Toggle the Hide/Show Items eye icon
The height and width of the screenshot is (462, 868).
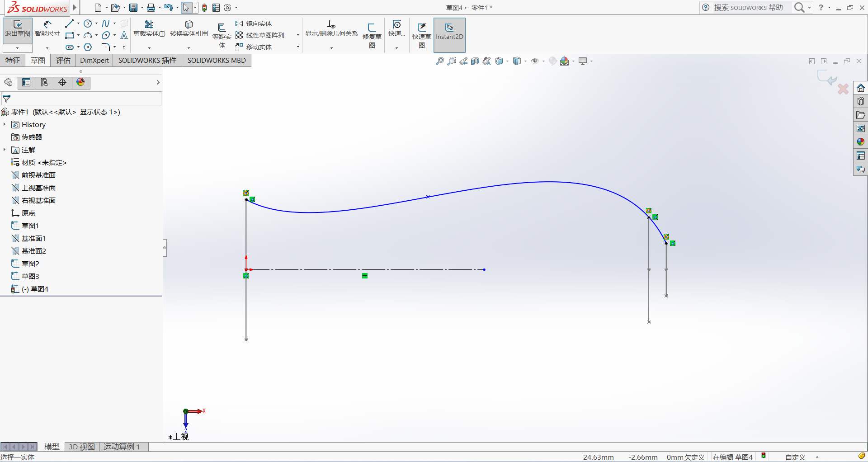point(535,61)
